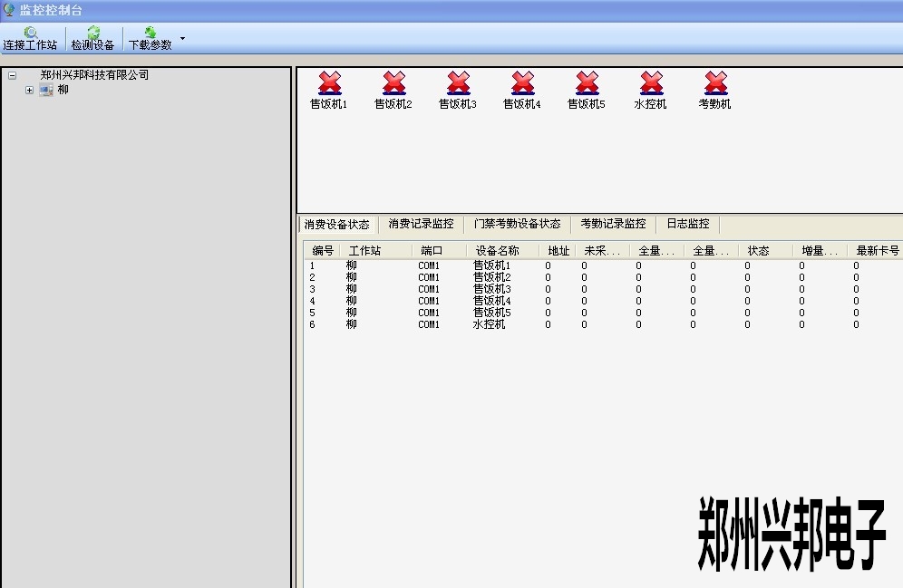Click the 最新卡号 column header
This screenshot has width=903, height=588.
click(877, 251)
